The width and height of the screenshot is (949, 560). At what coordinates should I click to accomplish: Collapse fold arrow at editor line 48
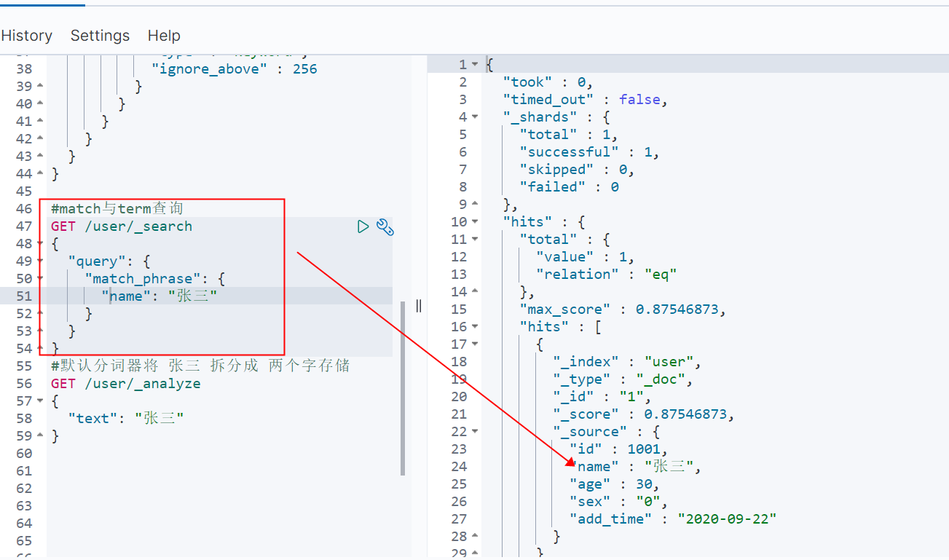pos(40,244)
